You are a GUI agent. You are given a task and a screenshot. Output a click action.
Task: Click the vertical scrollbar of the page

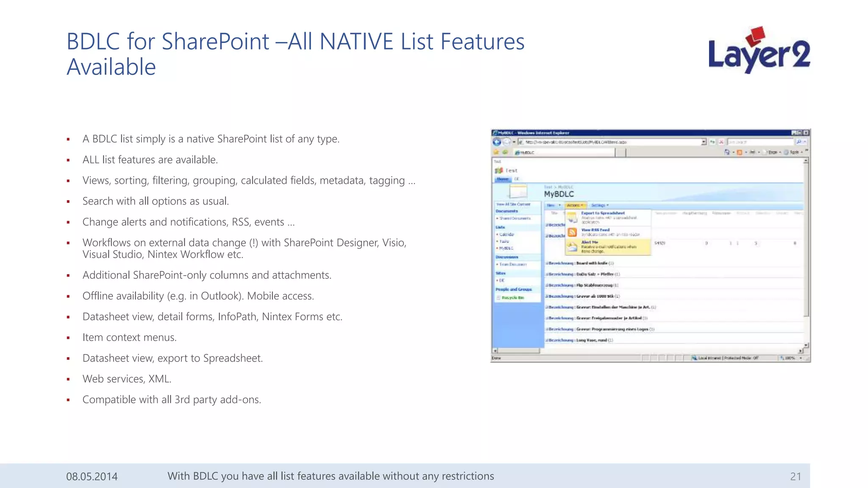coord(806,252)
